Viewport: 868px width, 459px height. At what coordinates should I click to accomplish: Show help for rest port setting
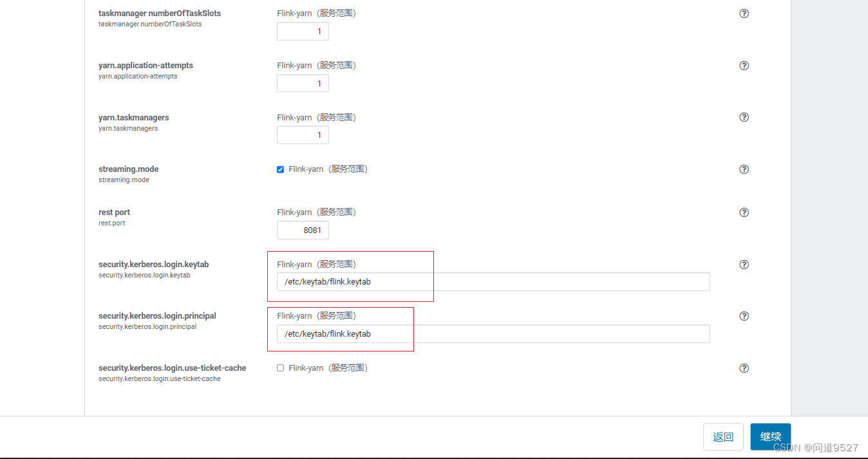coord(744,212)
